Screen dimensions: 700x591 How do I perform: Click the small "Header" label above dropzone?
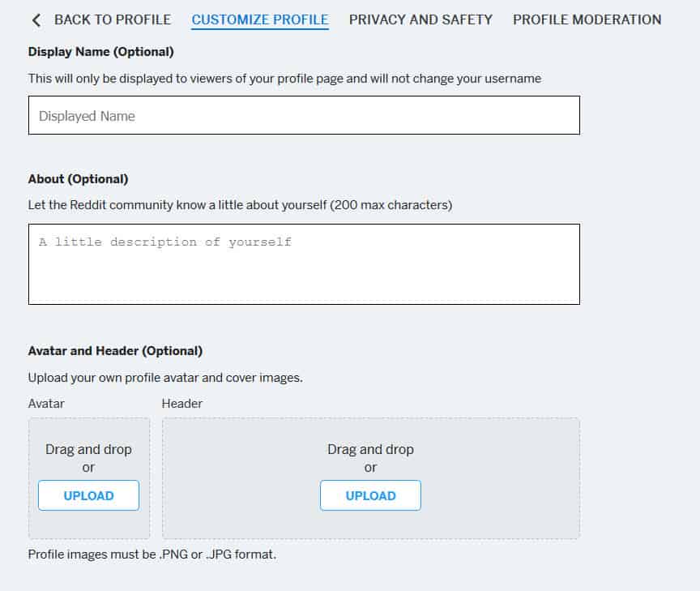182,403
